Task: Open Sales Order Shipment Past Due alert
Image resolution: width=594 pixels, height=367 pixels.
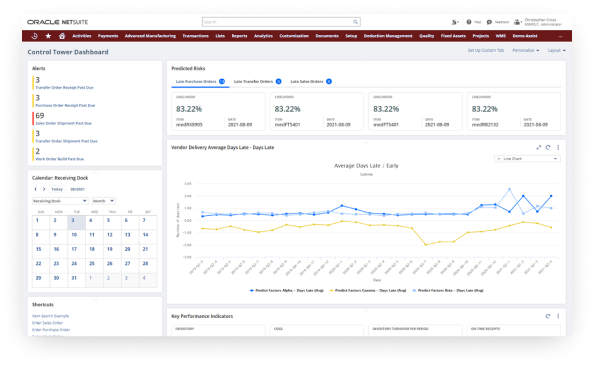Action: pyautogui.click(x=63, y=123)
